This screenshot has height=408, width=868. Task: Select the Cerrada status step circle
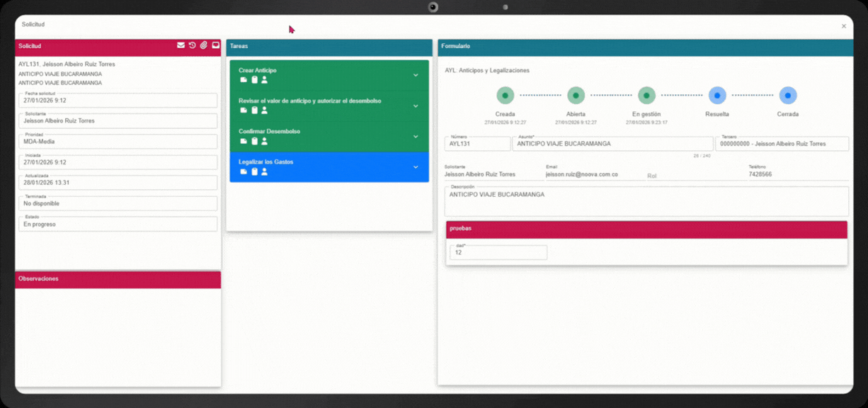coord(787,95)
